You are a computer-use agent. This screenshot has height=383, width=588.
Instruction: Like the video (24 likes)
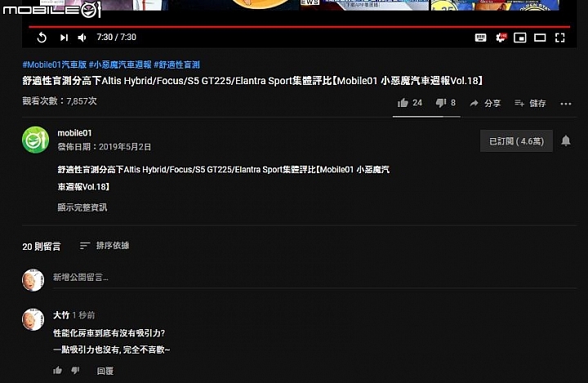tap(409, 103)
